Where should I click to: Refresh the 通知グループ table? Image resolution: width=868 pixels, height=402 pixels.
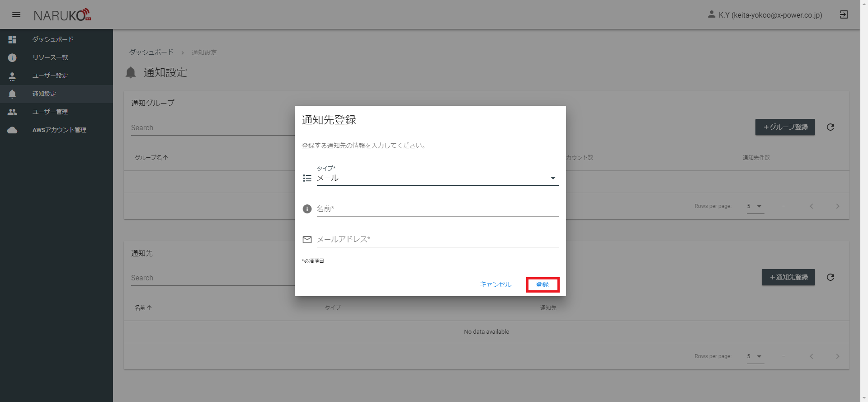coord(830,127)
